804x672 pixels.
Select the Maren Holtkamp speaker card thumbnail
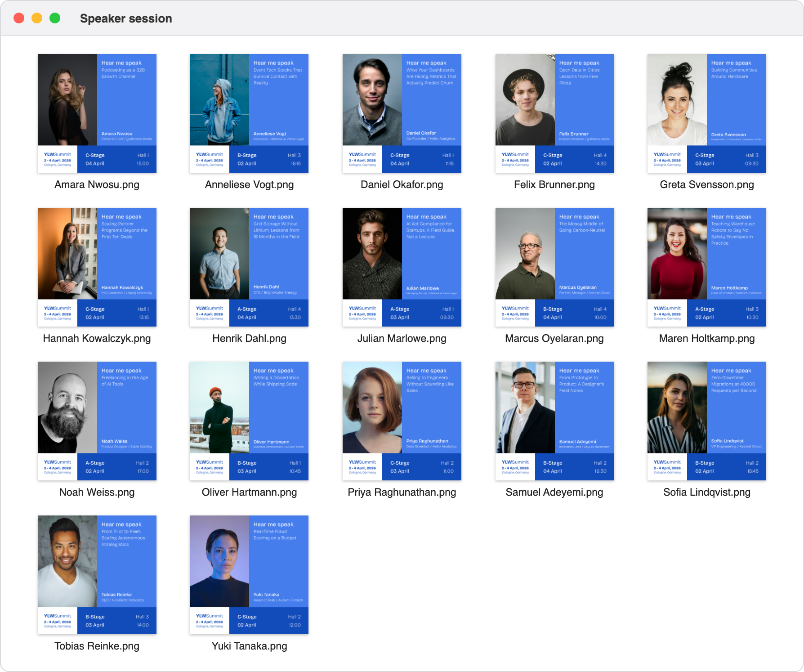tap(707, 267)
